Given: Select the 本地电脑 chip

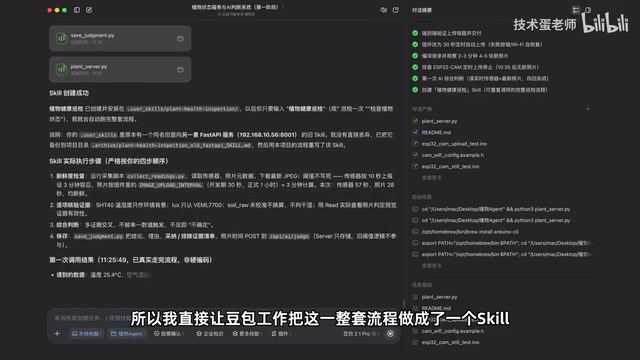Looking at the screenshot, I should point(86,333).
